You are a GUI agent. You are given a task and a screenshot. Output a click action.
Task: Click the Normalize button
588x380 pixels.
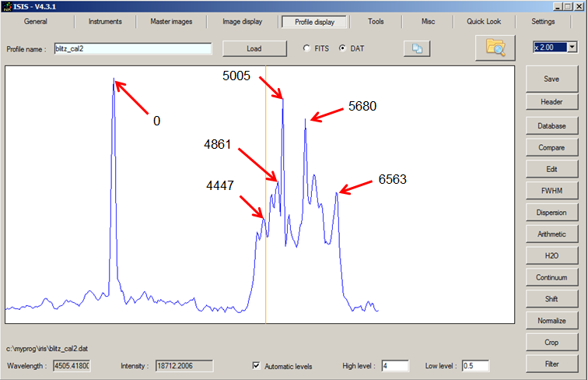551,320
